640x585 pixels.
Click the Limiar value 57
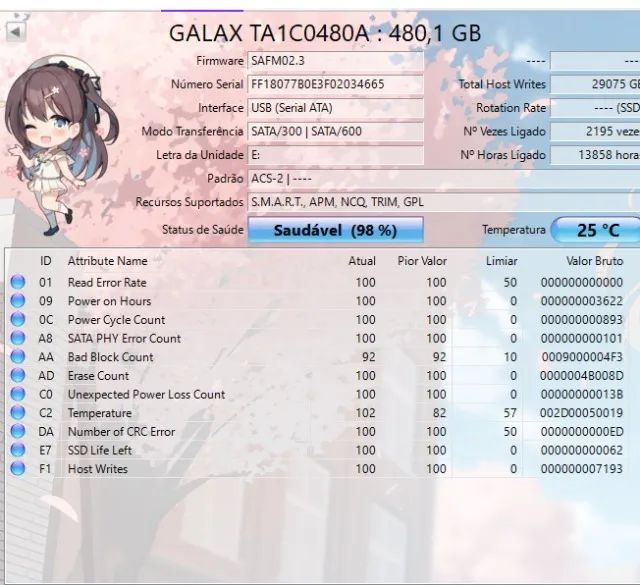click(x=510, y=413)
